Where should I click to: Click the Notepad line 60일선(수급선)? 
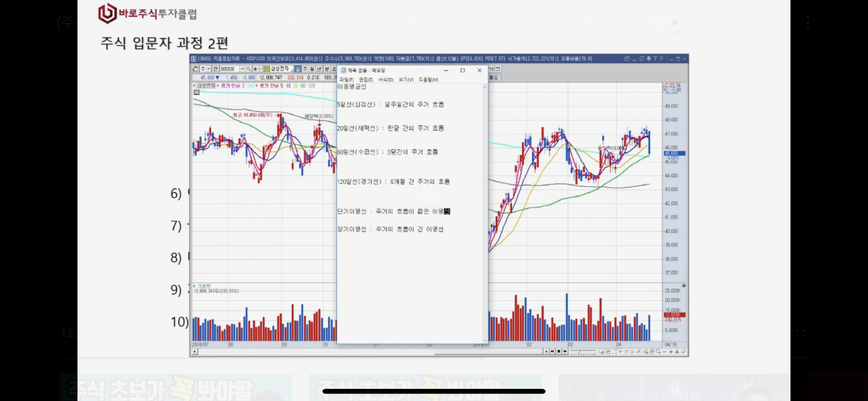[x=388, y=152]
